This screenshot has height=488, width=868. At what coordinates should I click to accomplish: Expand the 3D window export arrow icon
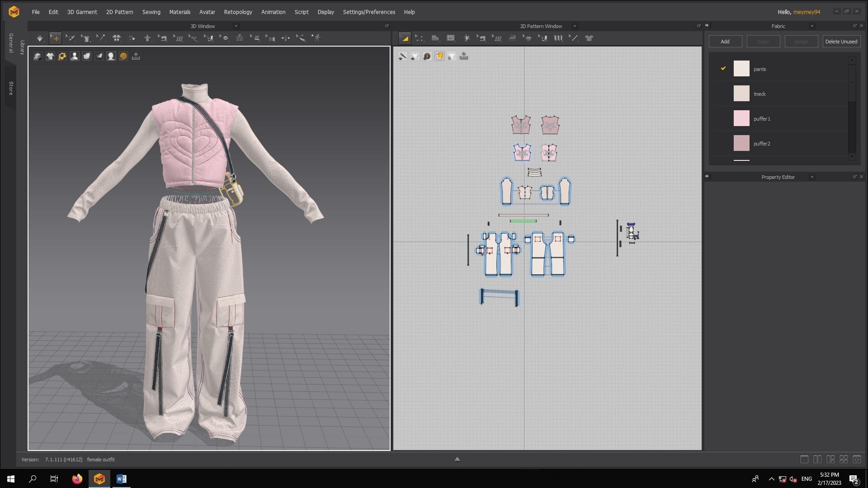tap(136, 56)
